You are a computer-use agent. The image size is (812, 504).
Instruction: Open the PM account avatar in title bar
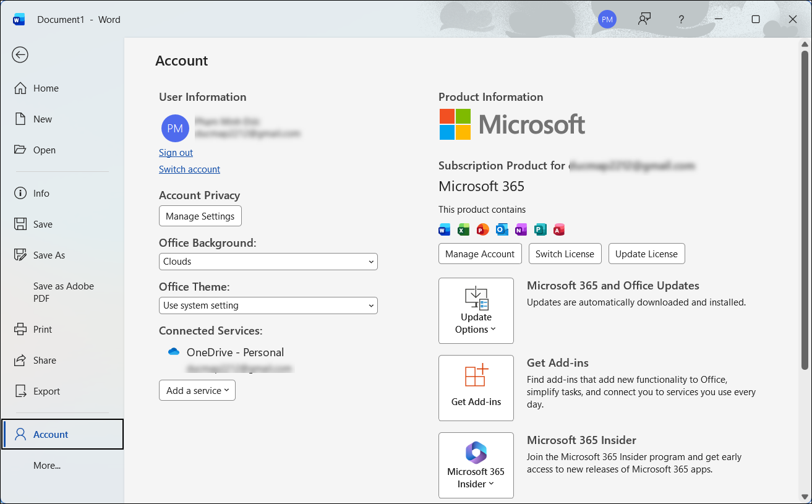point(607,19)
